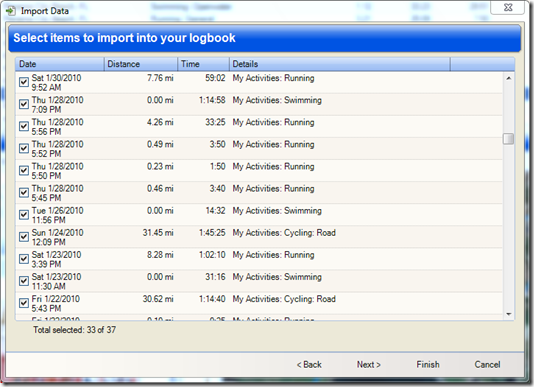
Task: Click the 3:50 time value
Action: coord(217,144)
